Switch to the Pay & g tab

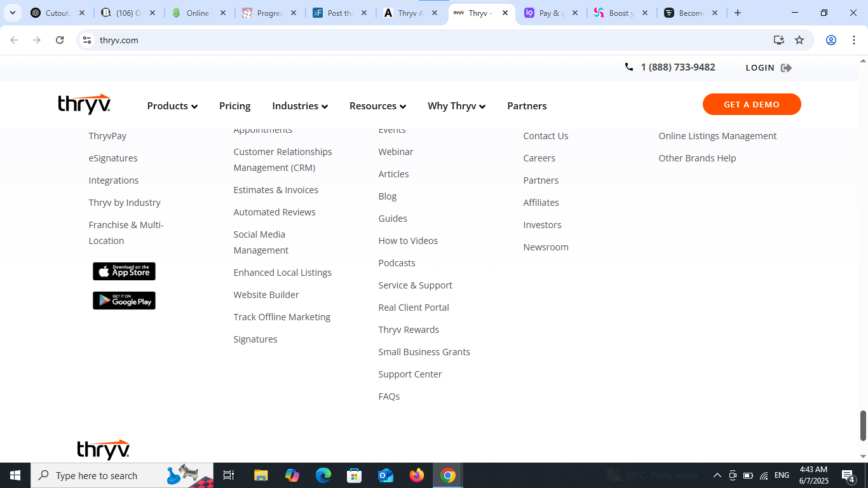tap(550, 13)
